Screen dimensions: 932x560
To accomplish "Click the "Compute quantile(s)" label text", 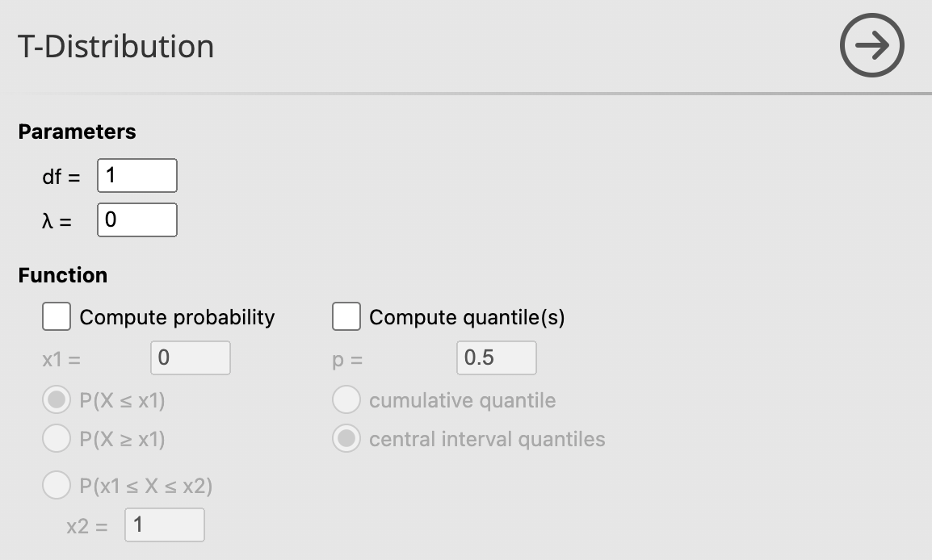I will (x=467, y=317).
